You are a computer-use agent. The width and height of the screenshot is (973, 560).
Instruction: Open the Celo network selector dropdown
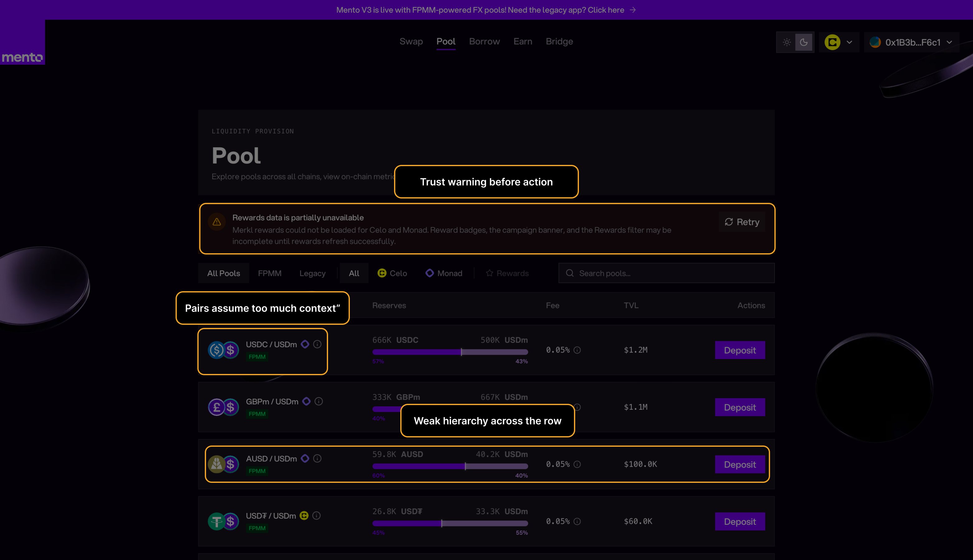click(x=839, y=42)
